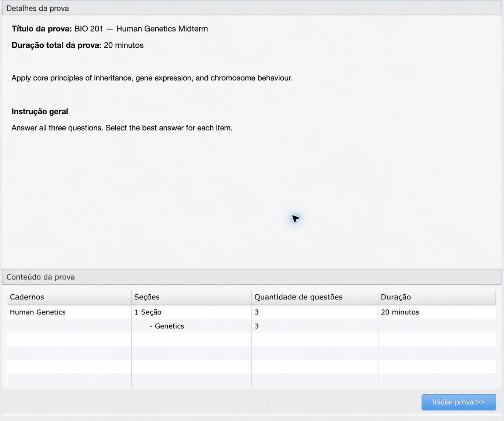Screen dimensions: 504x421
Task: Click the 'Duração total da prova' line
Action: 77,45
